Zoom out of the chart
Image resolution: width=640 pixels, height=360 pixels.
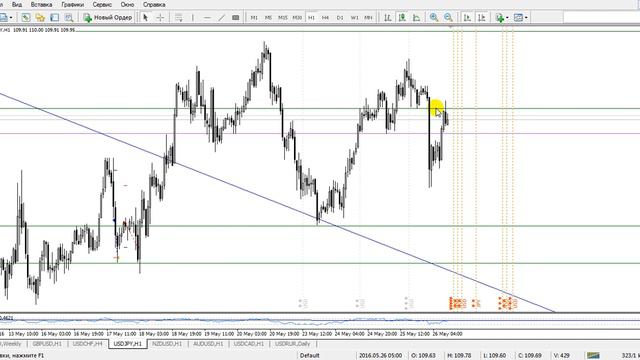click(448, 18)
